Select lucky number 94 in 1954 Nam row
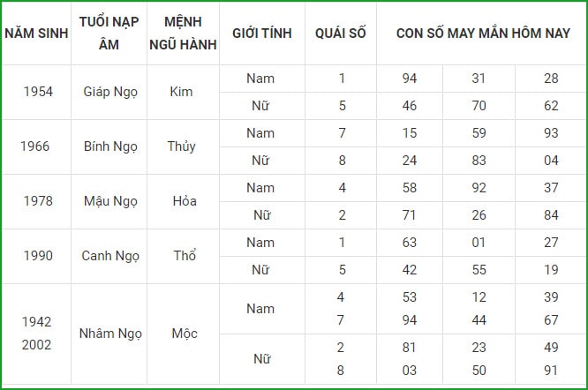 [x=410, y=79]
